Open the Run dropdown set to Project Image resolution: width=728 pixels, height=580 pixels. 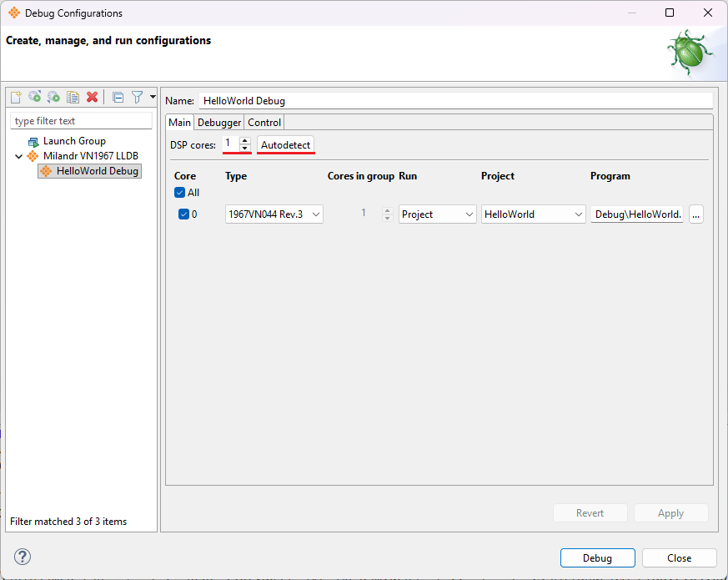coord(437,214)
